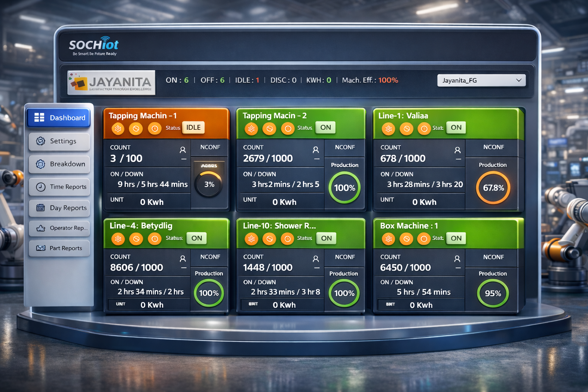
Task: Click the Operator Reports entry
Action: click(41, 228)
